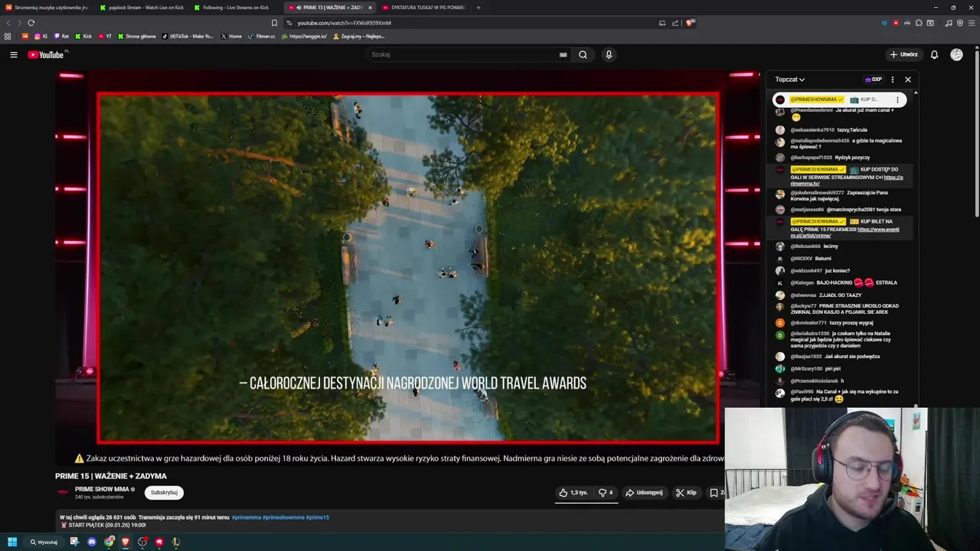
Task: Open League of Legends taskbar icon
Action: pyautogui.click(x=176, y=542)
